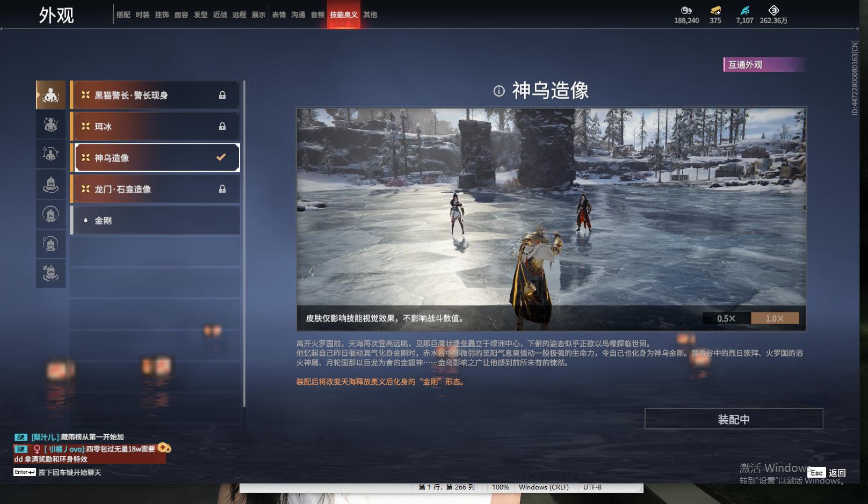Click the 互通外观 button
This screenshot has width=868, height=504.
pyautogui.click(x=764, y=64)
